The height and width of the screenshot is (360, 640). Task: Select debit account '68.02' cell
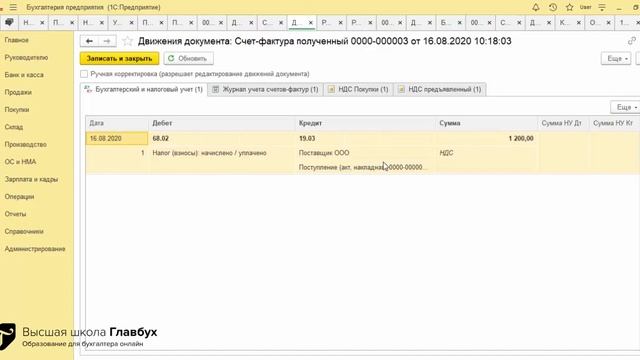click(222, 138)
